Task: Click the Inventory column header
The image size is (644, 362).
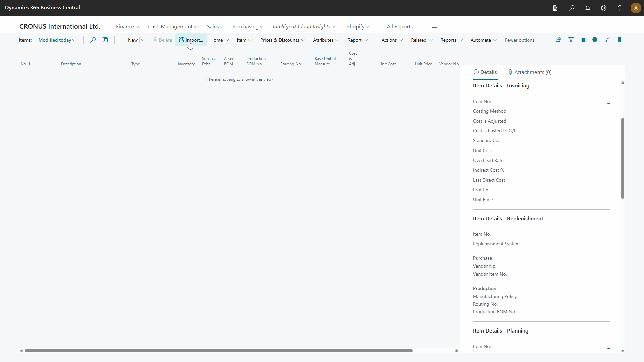Action: pos(186,64)
